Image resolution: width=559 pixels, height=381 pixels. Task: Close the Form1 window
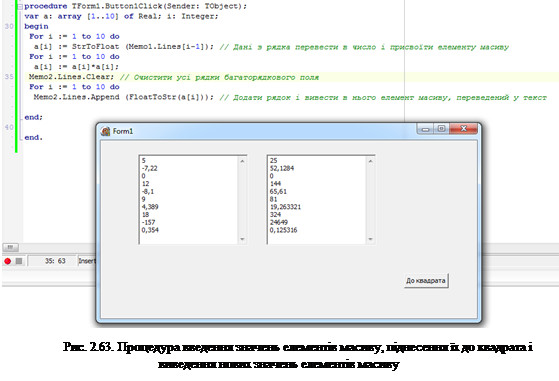(463, 129)
